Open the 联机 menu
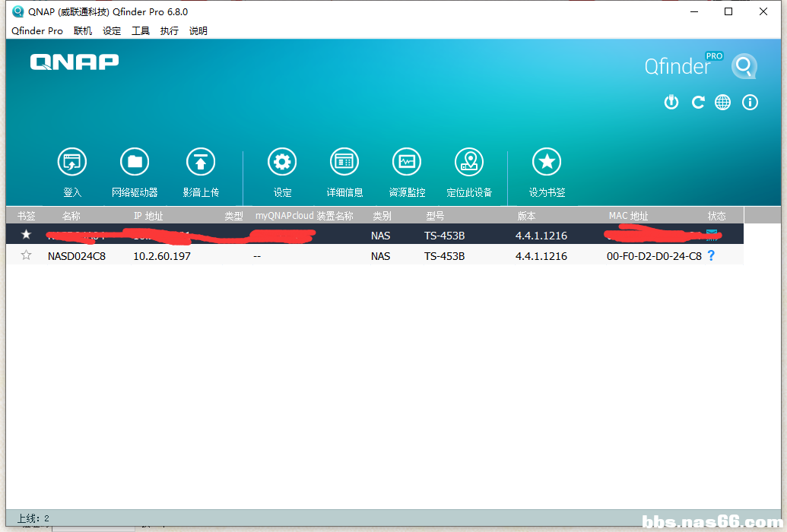The image size is (787, 532). click(x=83, y=31)
